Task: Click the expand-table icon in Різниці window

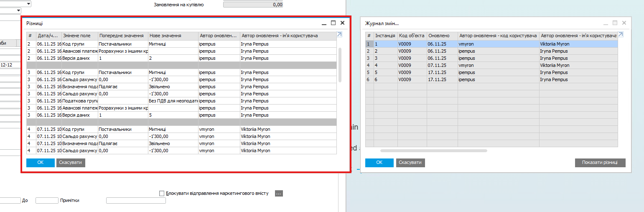Action: click(x=340, y=35)
